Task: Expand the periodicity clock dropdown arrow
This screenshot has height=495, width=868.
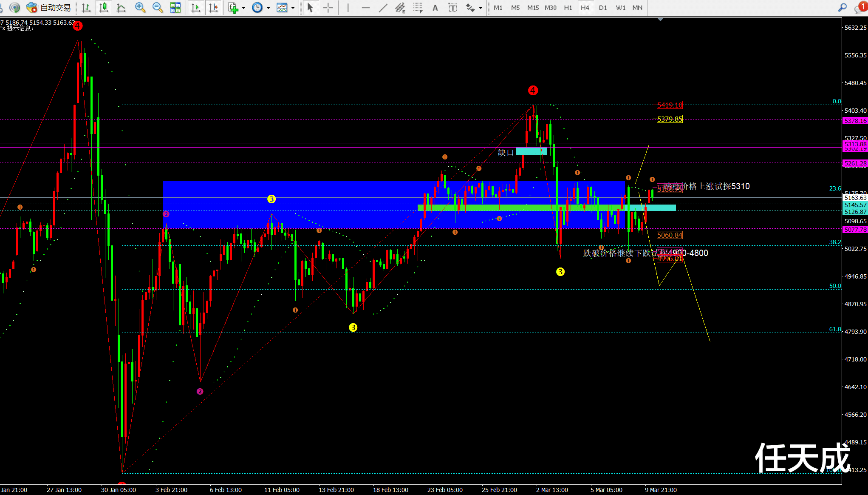Action: pos(268,8)
